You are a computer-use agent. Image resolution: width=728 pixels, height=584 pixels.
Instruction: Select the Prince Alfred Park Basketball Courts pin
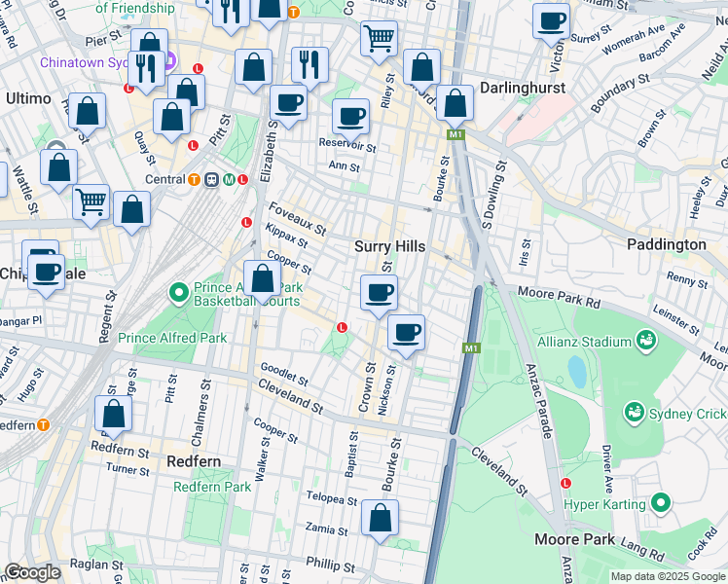(179, 294)
